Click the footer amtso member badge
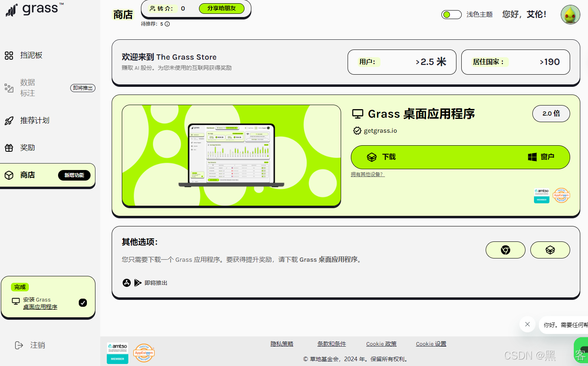 [x=118, y=353]
